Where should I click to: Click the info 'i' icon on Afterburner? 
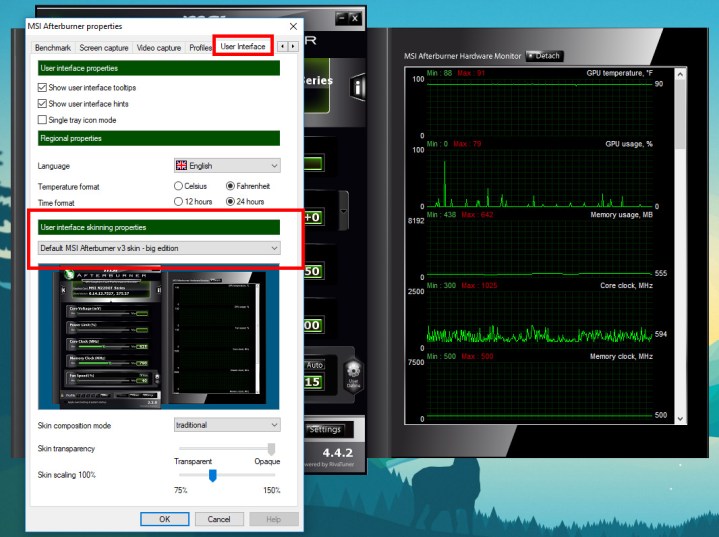pos(360,87)
